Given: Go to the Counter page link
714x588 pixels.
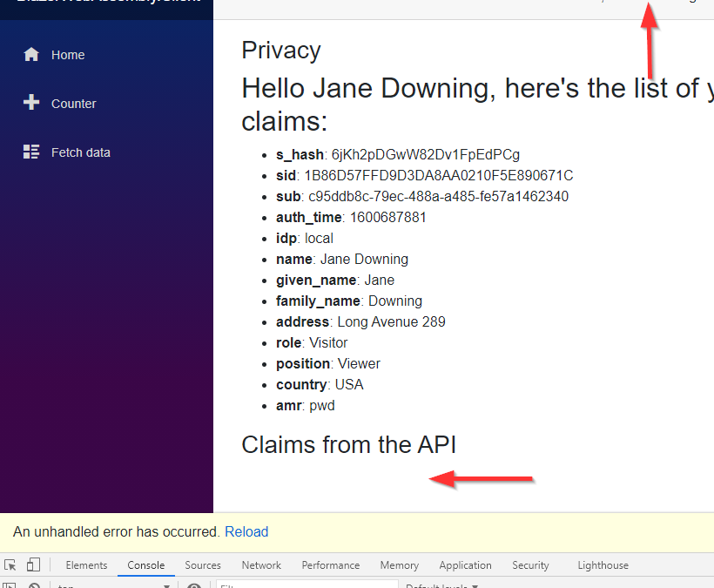Looking at the screenshot, I should [x=73, y=104].
